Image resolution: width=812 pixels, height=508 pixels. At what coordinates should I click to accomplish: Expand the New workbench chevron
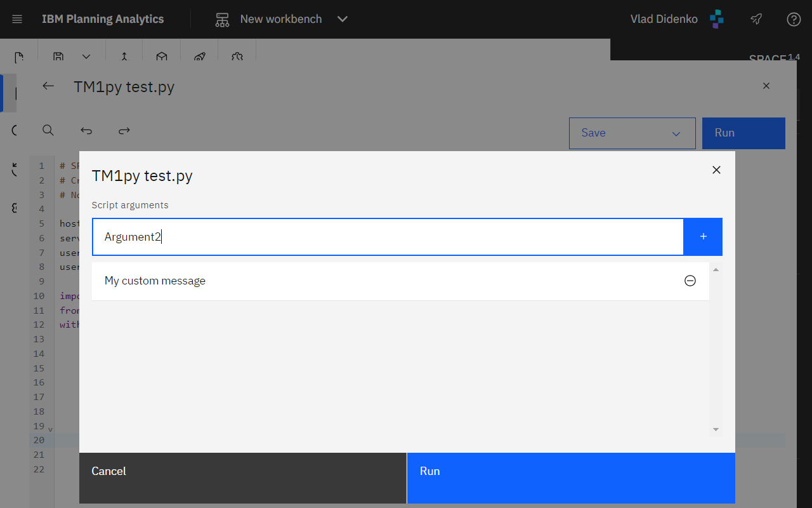tap(343, 19)
